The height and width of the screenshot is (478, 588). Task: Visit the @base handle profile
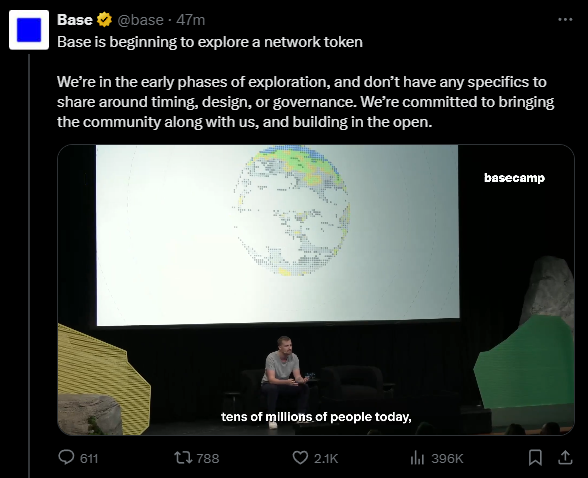tap(140, 20)
